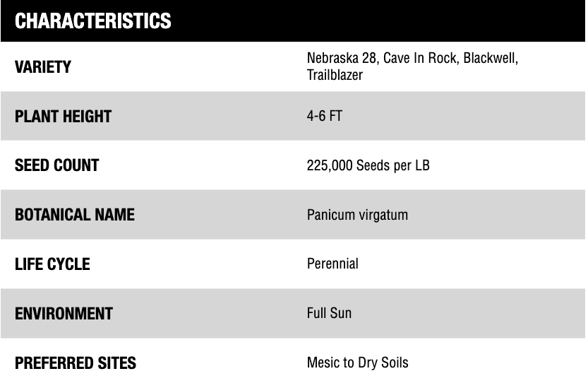
Task: Click the Blackwell variety name
Action: pos(490,58)
